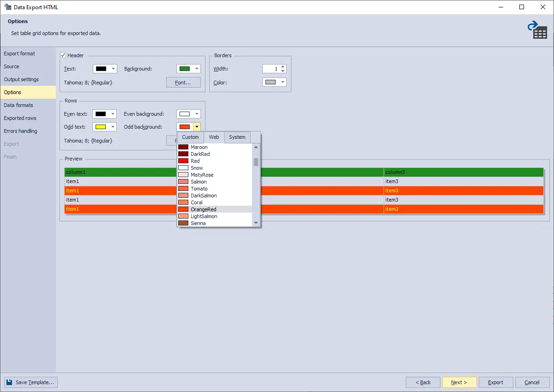Switch to the Web colors tab

click(214, 137)
